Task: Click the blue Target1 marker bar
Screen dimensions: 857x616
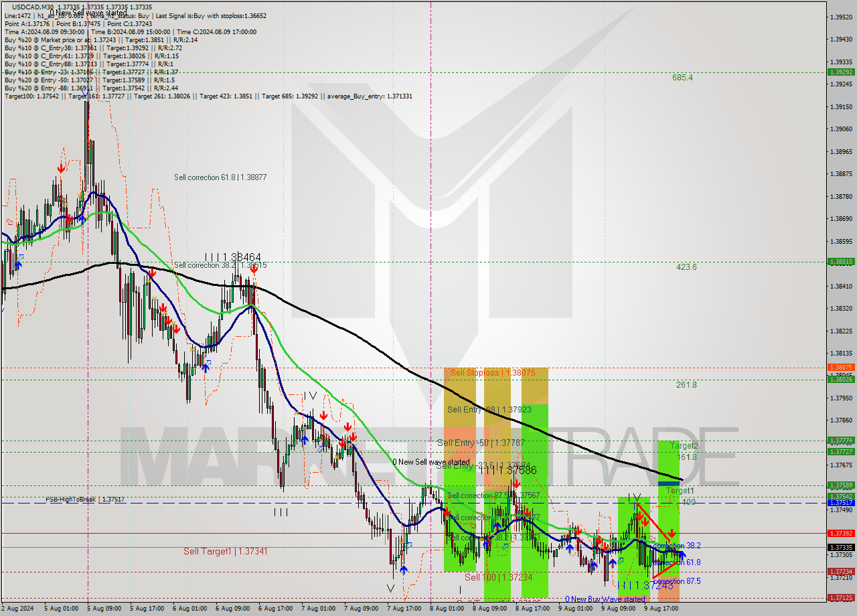Action: pyautogui.click(x=669, y=483)
